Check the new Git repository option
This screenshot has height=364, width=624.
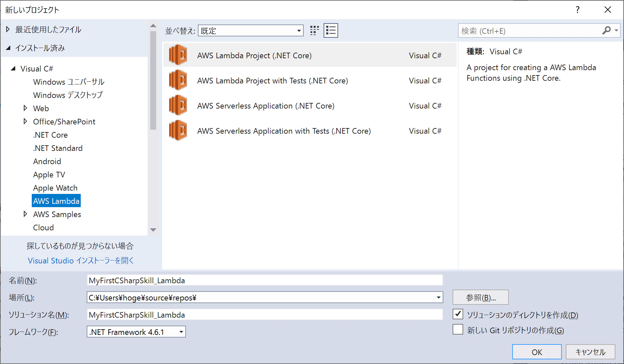click(458, 330)
